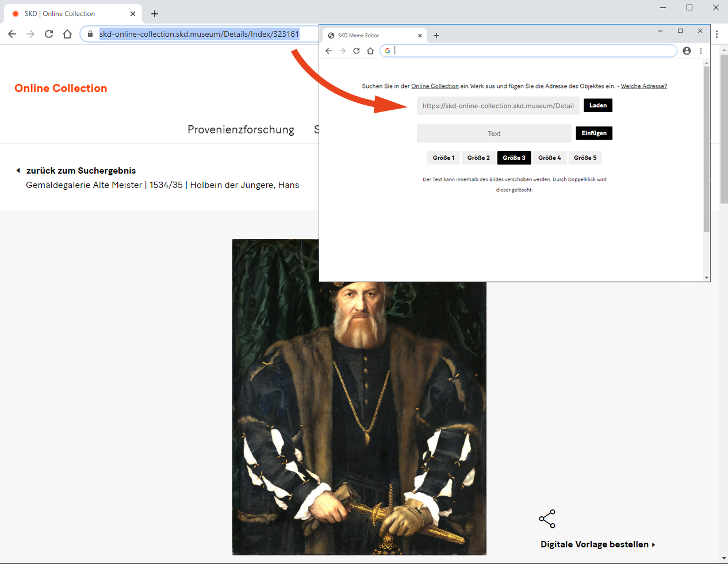Click the Google icon in the Meme Editor address bar
Screen dimensions: 728x564
(388, 51)
